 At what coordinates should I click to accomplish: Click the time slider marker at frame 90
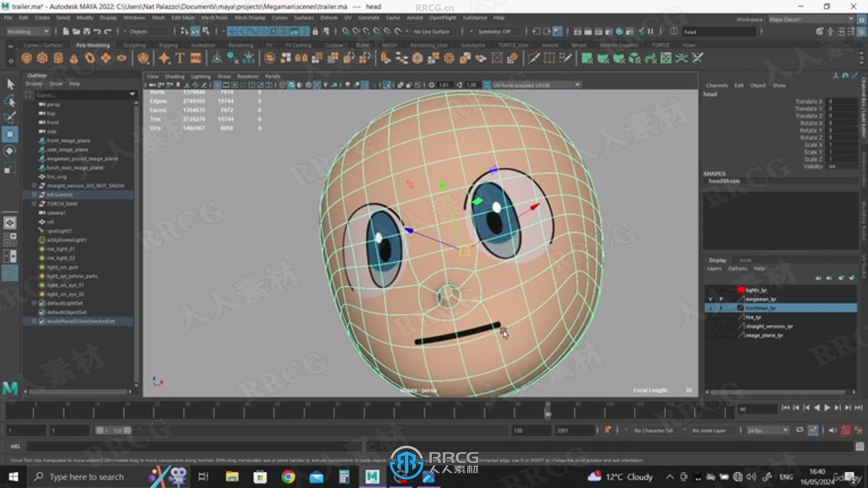click(x=547, y=411)
